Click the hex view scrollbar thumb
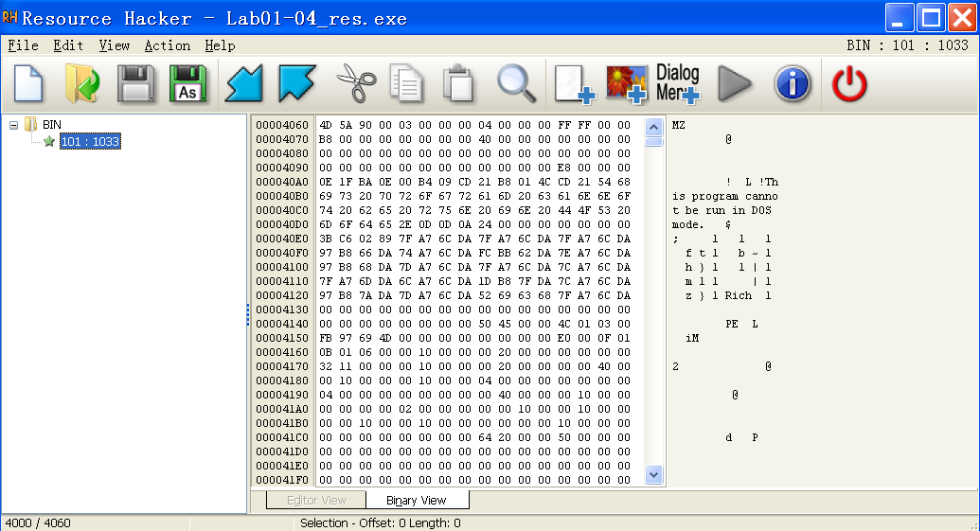 tap(653, 142)
